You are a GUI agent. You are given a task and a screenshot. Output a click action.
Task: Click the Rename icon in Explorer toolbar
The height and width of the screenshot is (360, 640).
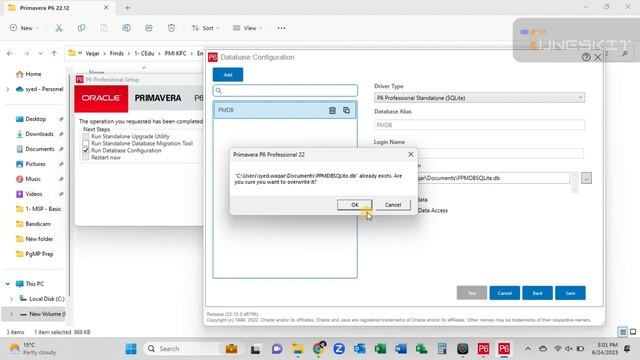(x=126, y=28)
